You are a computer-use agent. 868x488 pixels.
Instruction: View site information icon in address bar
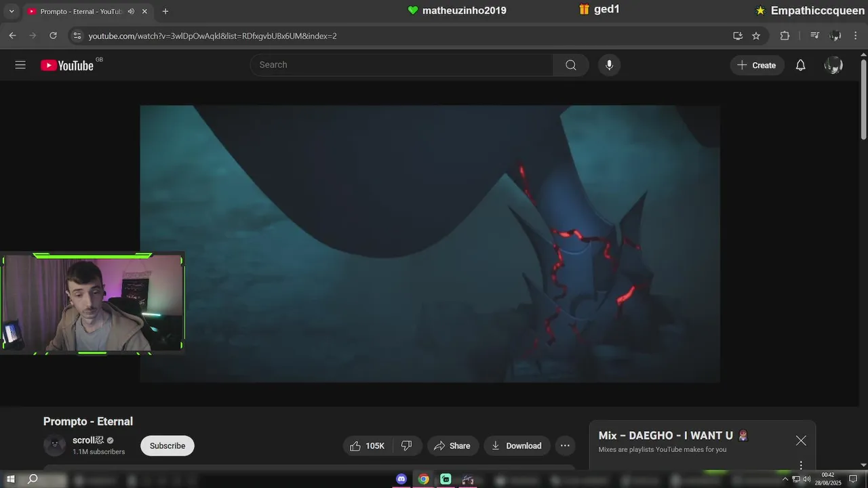(x=77, y=36)
